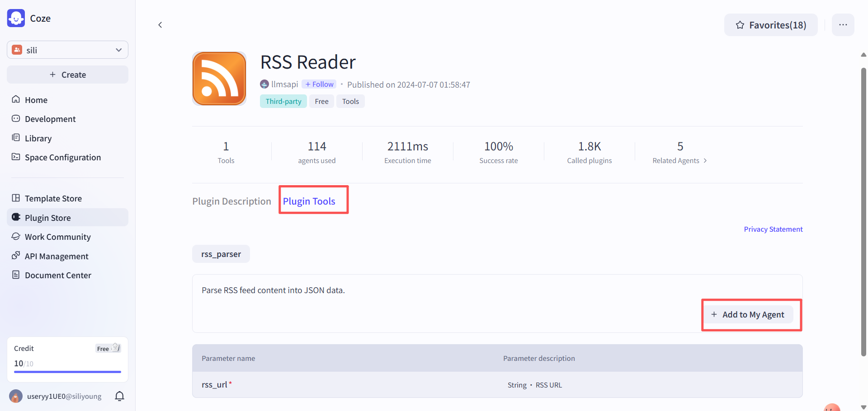This screenshot has width=868, height=411.
Task: Click the RSS Reader plugin logo
Action: tap(219, 79)
